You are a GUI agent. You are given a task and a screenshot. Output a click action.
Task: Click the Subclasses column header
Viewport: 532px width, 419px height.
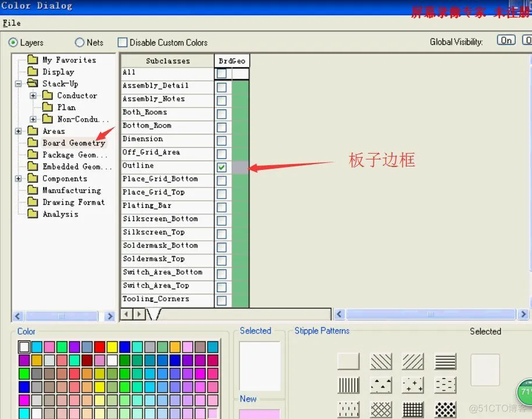pos(167,61)
